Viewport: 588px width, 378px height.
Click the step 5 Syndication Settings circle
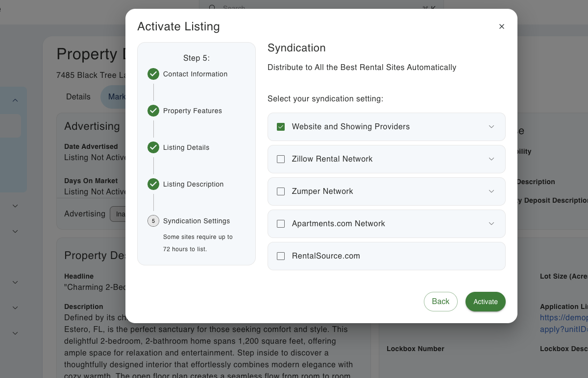click(x=153, y=221)
